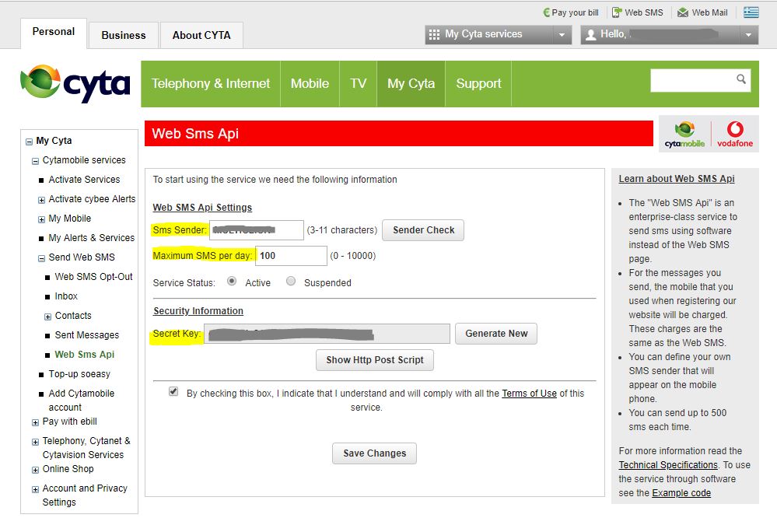Click the Sms Sender input field
Screen dimensions: 777x532
pyautogui.click(x=257, y=230)
